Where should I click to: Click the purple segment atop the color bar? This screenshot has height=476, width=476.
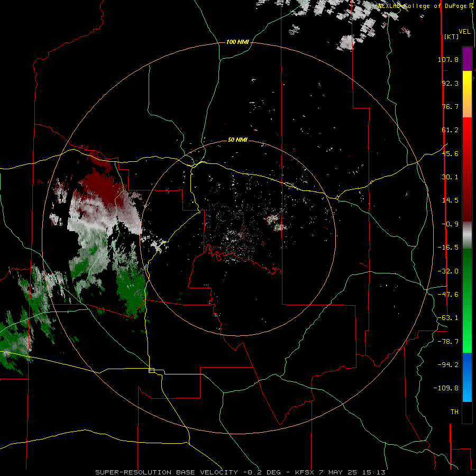(x=467, y=59)
